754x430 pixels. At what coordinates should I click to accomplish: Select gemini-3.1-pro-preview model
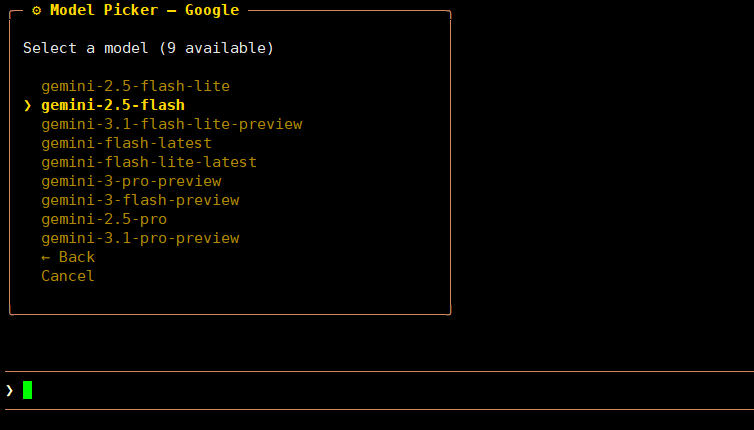pos(140,238)
